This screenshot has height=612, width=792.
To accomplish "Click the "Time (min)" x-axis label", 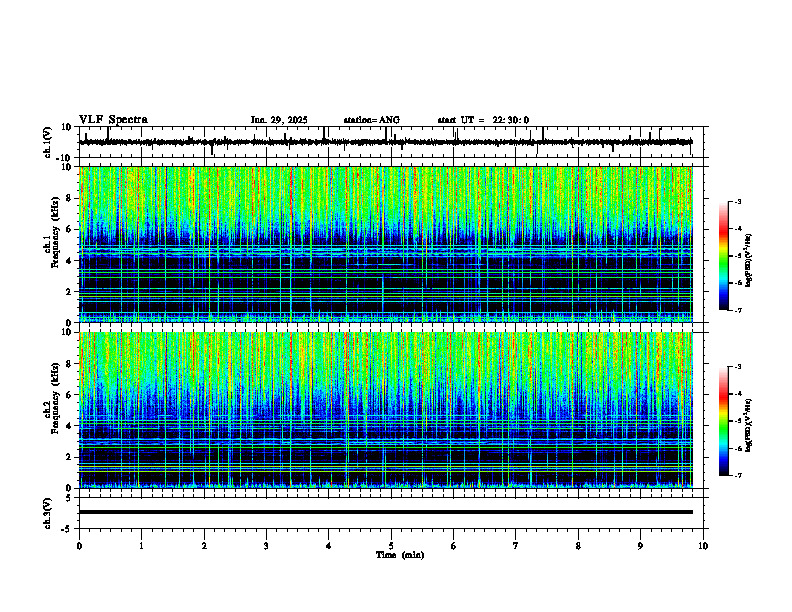I will [400, 555].
